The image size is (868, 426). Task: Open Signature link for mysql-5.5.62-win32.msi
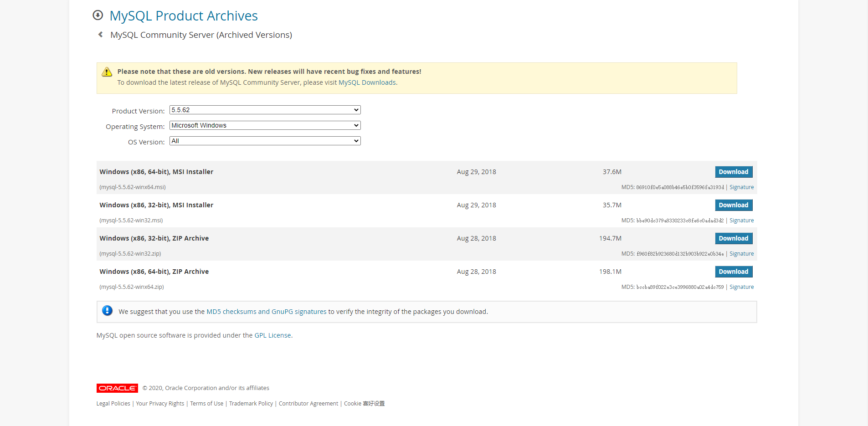pyautogui.click(x=741, y=221)
